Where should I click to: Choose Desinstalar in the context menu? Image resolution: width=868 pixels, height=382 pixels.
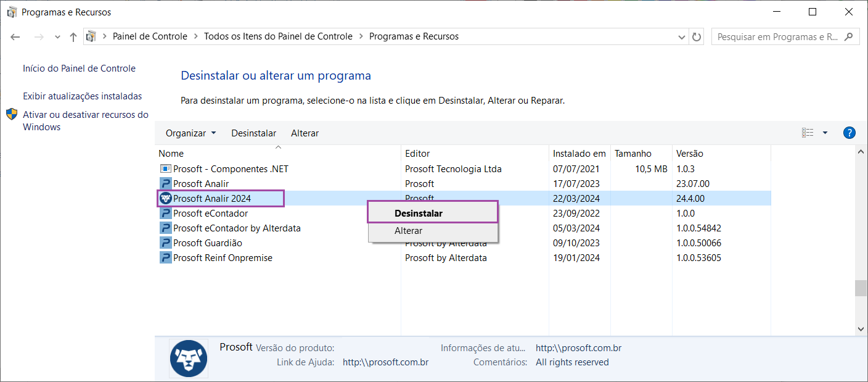[433, 214]
